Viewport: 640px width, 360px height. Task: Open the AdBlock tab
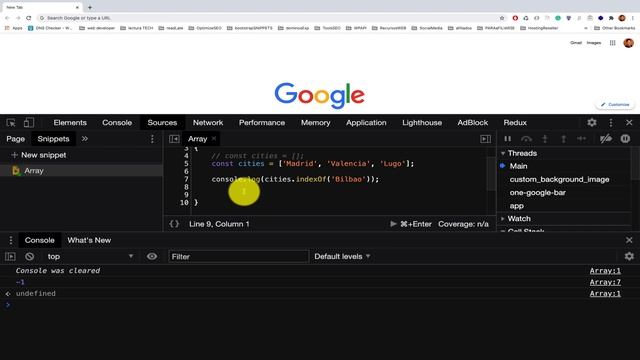473,122
